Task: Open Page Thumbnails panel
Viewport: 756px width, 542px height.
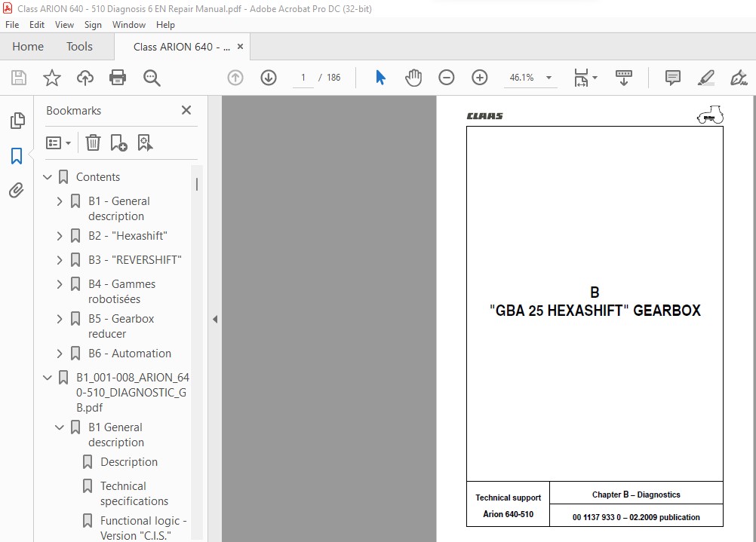Action: point(17,121)
